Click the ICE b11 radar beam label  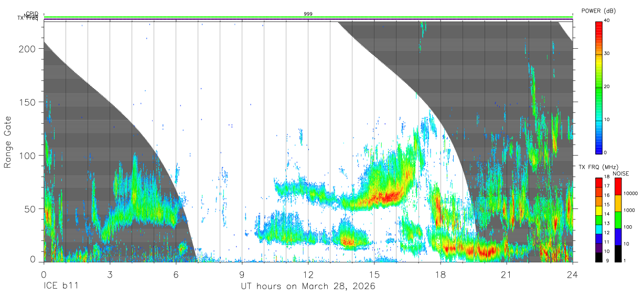pos(61,287)
